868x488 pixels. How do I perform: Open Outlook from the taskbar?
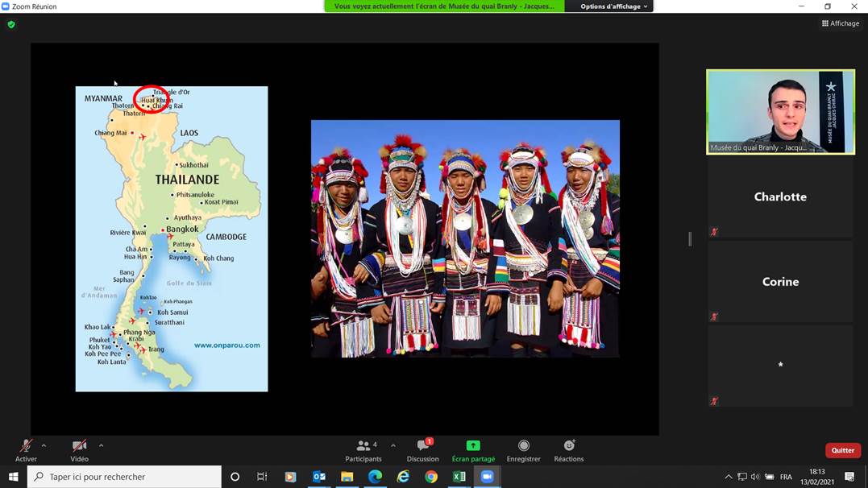pos(319,477)
